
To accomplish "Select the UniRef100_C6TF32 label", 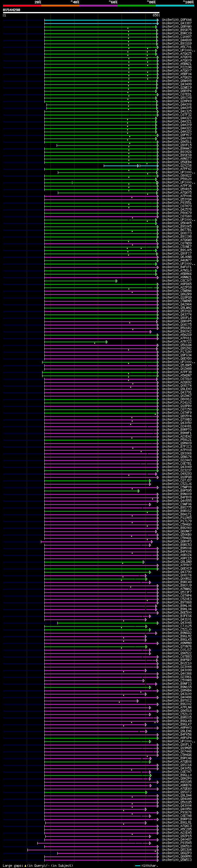I will 177,115.
